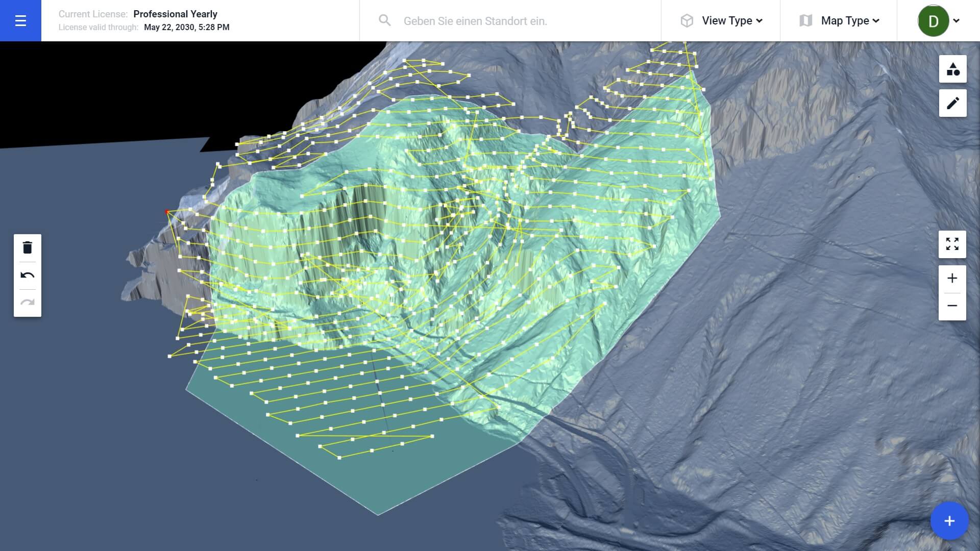
Task: Click the green D user avatar
Action: pyautogui.click(x=933, y=21)
